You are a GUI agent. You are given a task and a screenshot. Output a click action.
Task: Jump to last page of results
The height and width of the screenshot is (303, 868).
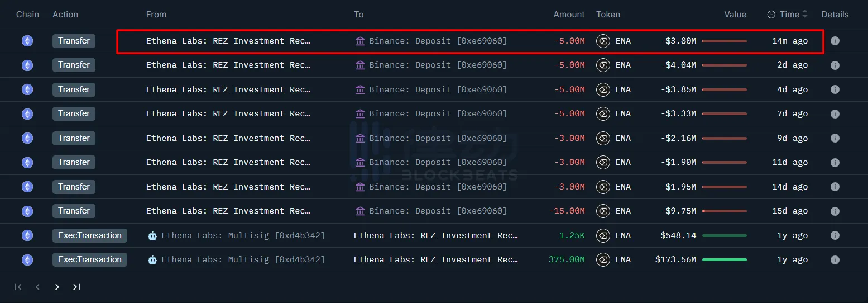click(76, 287)
